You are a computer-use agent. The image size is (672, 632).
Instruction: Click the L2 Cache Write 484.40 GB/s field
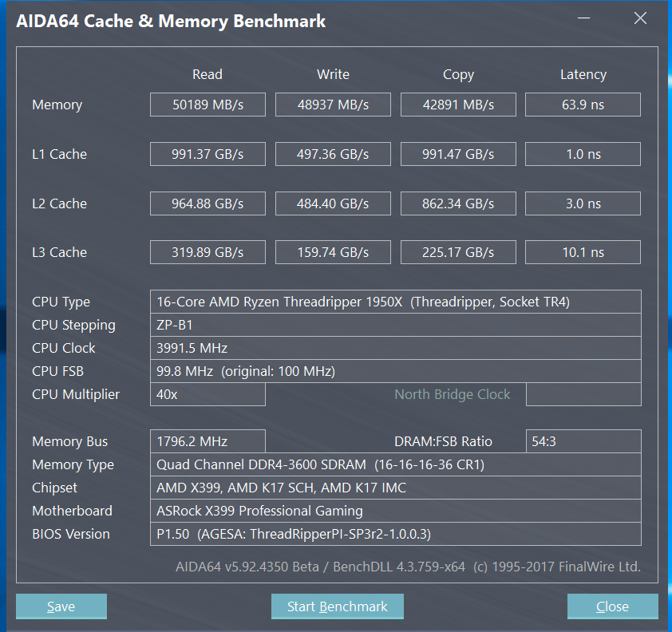(x=333, y=203)
